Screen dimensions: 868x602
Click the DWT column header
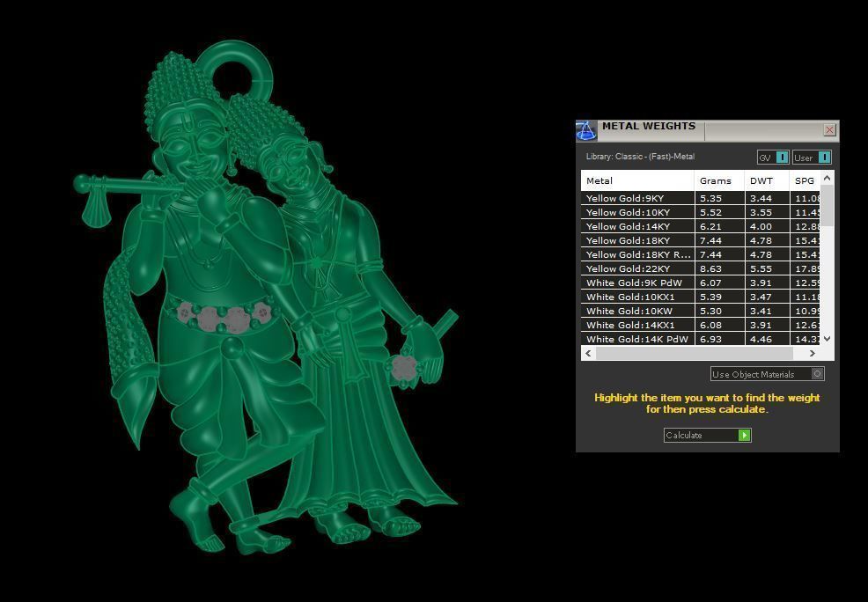point(767,181)
